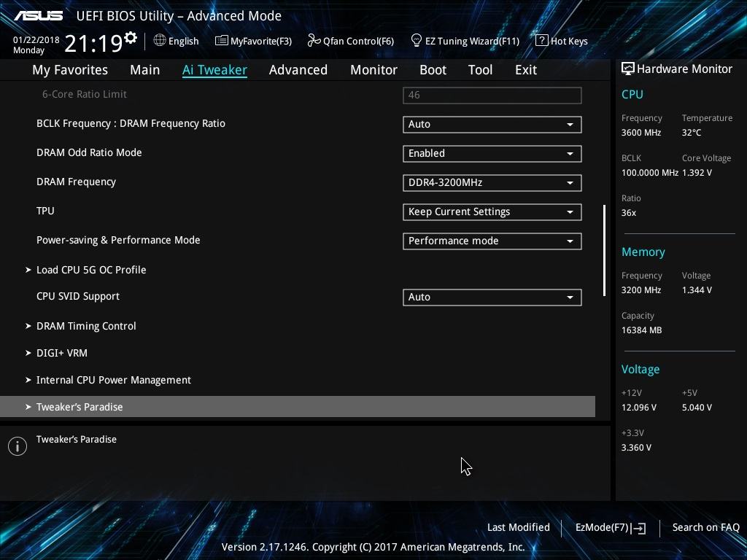This screenshot has width=747, height=560.
Task: Click the +3.3V 3.360 V value
Action: point(636,448)
